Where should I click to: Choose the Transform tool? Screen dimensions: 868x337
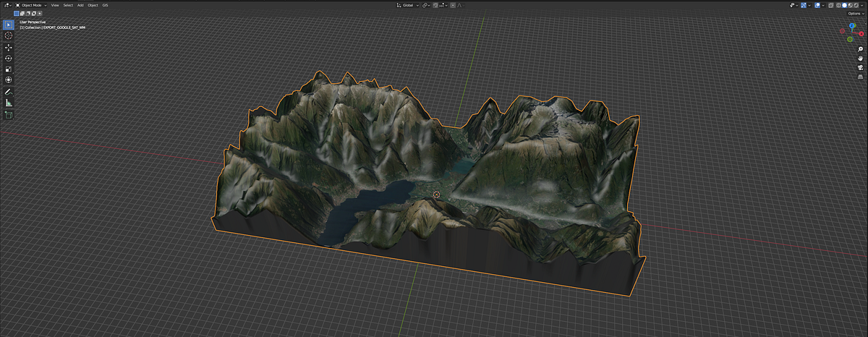pyautogui.click(x=9, y=80)
